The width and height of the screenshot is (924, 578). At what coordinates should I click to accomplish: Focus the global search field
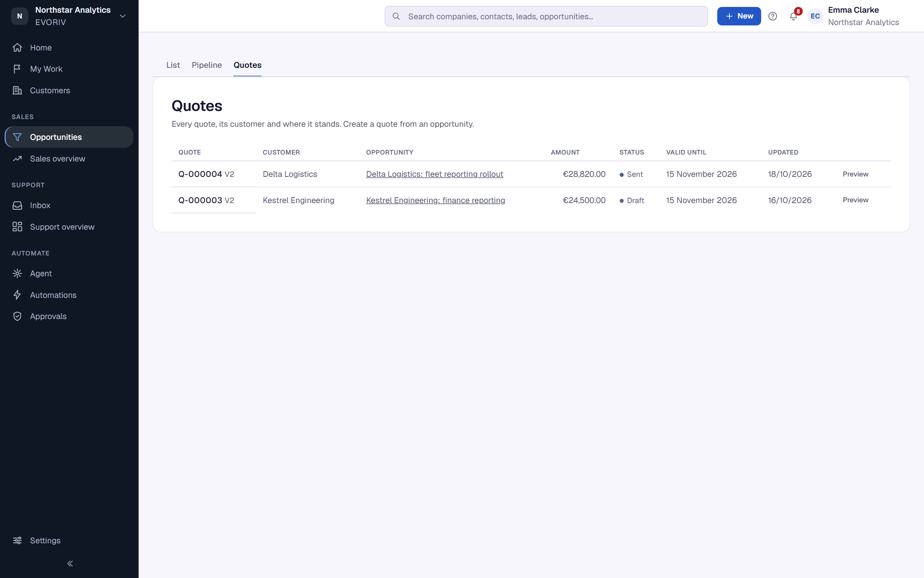[546, 16]
